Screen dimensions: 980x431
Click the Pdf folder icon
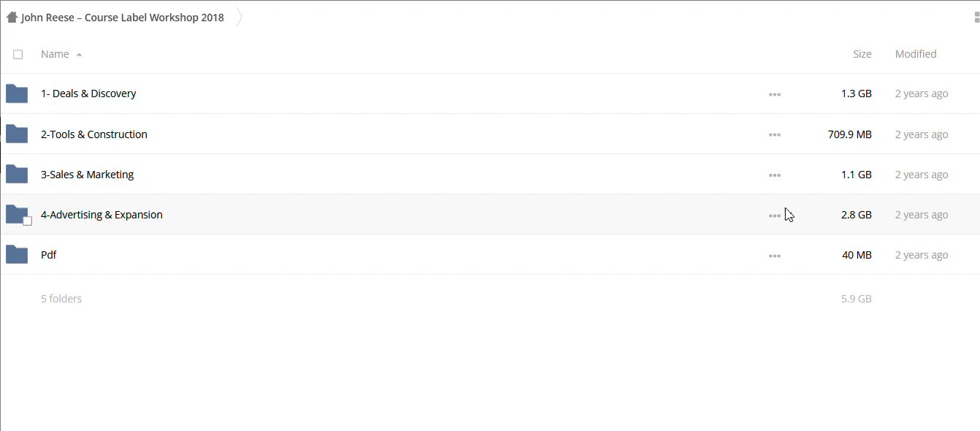[17, 255]
